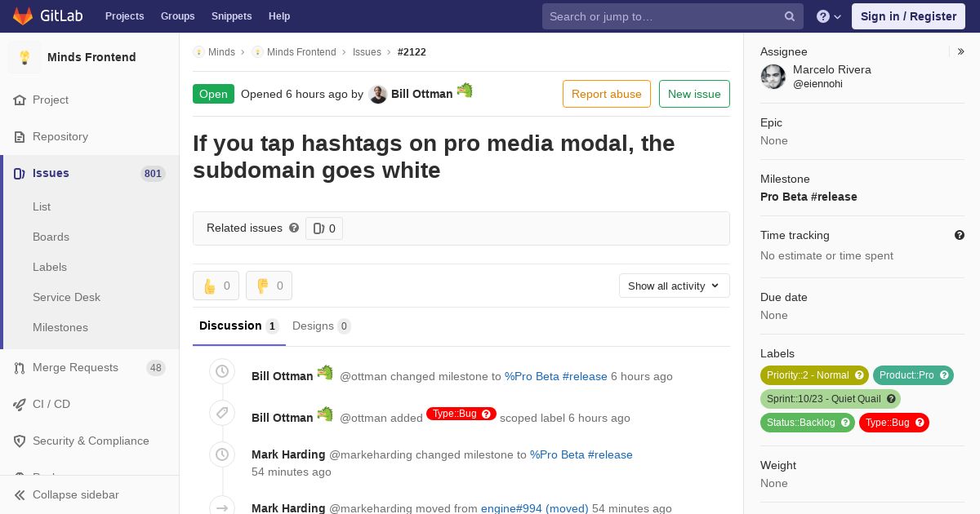Open Pro Beta #release milestone in sidebar
This screenshot has width=980, height=514.
808,197
